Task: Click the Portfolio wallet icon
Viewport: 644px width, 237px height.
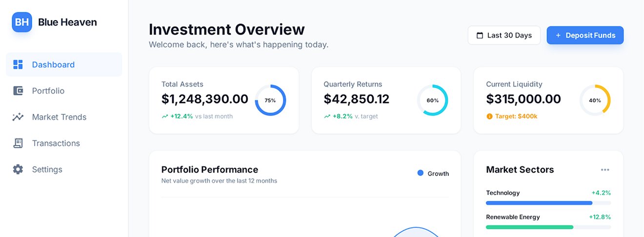Action: pos(18,91)
